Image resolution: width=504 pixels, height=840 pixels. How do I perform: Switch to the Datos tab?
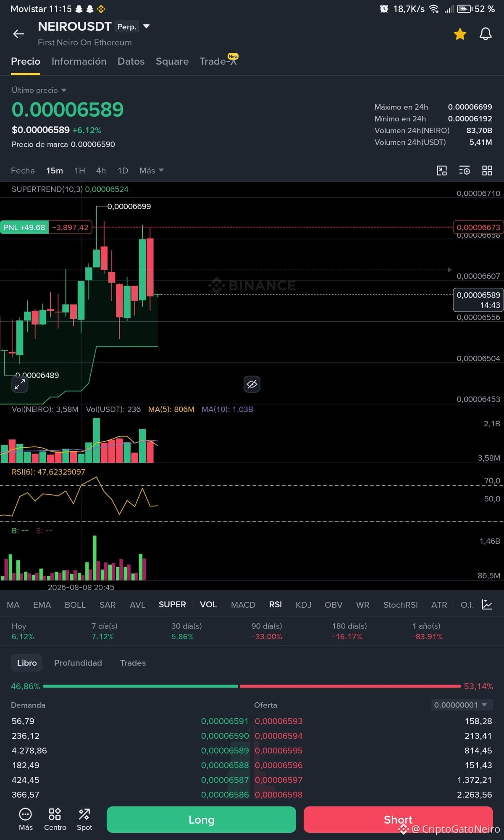tap(131, 61)
